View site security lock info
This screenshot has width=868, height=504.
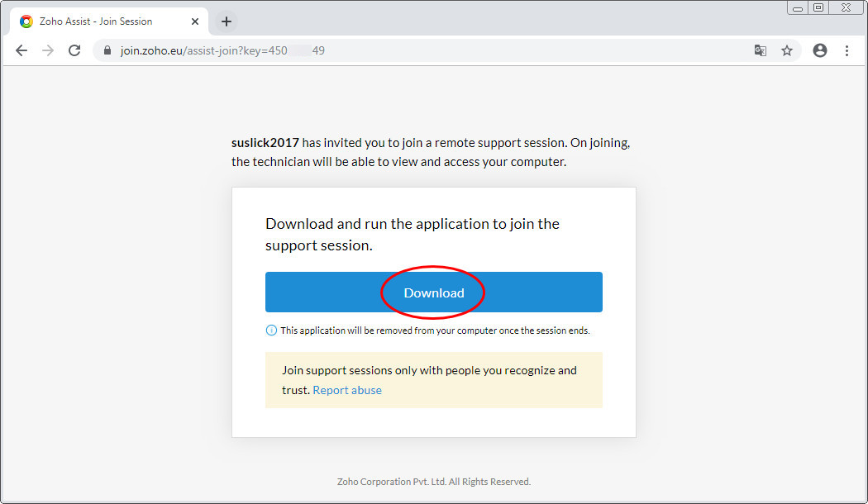[107, 50]
